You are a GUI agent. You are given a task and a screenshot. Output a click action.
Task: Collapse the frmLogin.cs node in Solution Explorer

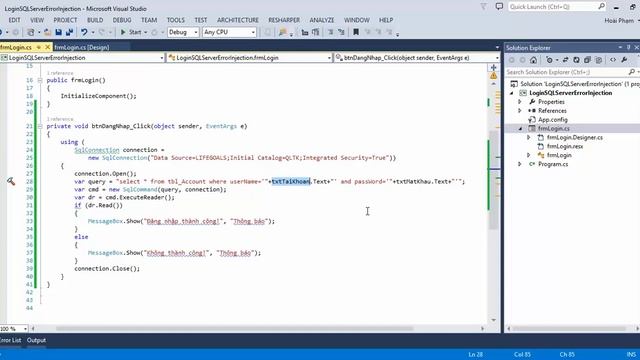click(520, 129)
